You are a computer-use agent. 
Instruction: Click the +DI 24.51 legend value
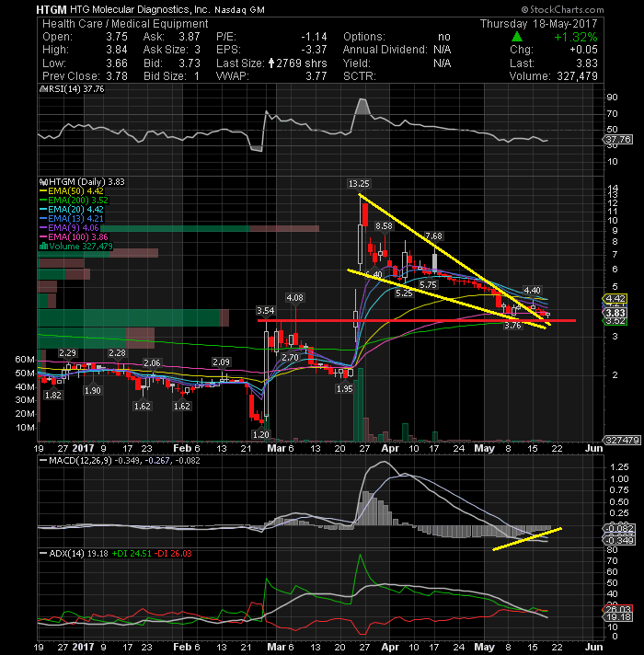pyautogui.click(x=132, y=554)
